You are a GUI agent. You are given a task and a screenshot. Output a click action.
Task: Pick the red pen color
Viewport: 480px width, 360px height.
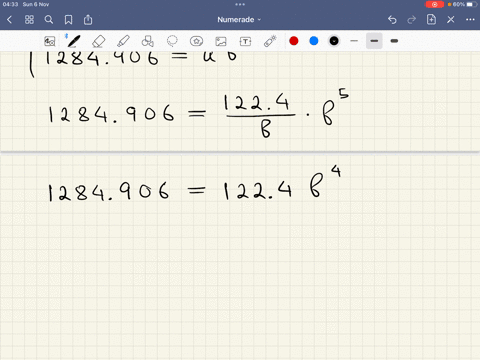294,41
